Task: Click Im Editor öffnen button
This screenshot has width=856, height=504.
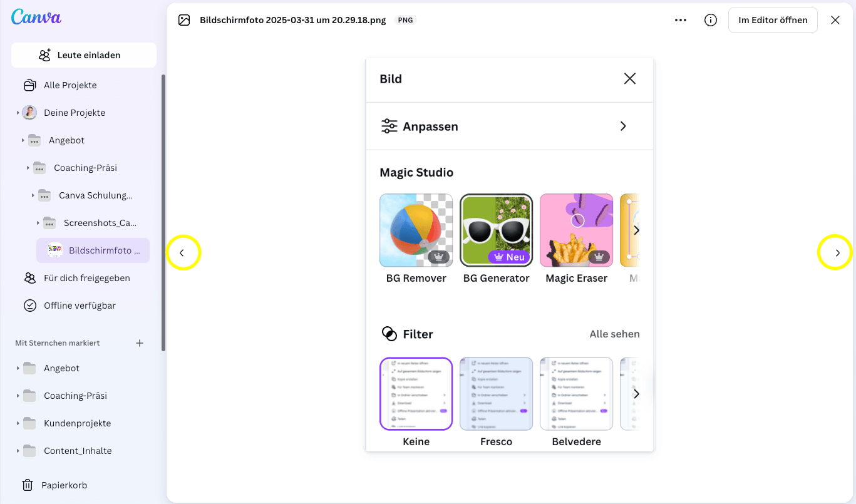Action: [x=772, y=20]
